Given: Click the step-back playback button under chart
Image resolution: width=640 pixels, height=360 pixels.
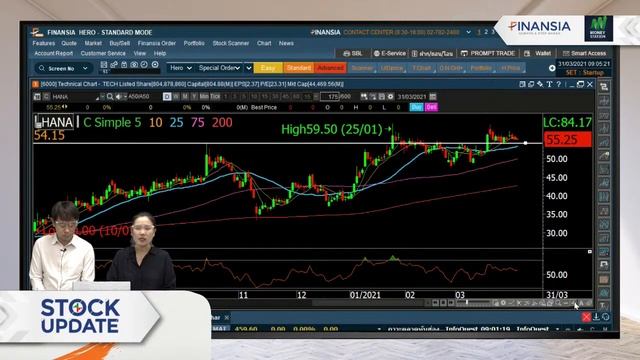Looking at the screenshot, I should point(436,303).
